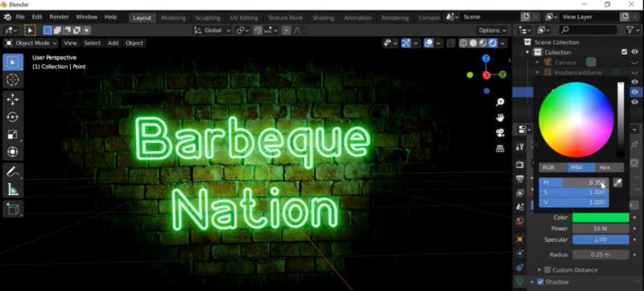Switch to Rendered viewport shading

coord(493,44)
